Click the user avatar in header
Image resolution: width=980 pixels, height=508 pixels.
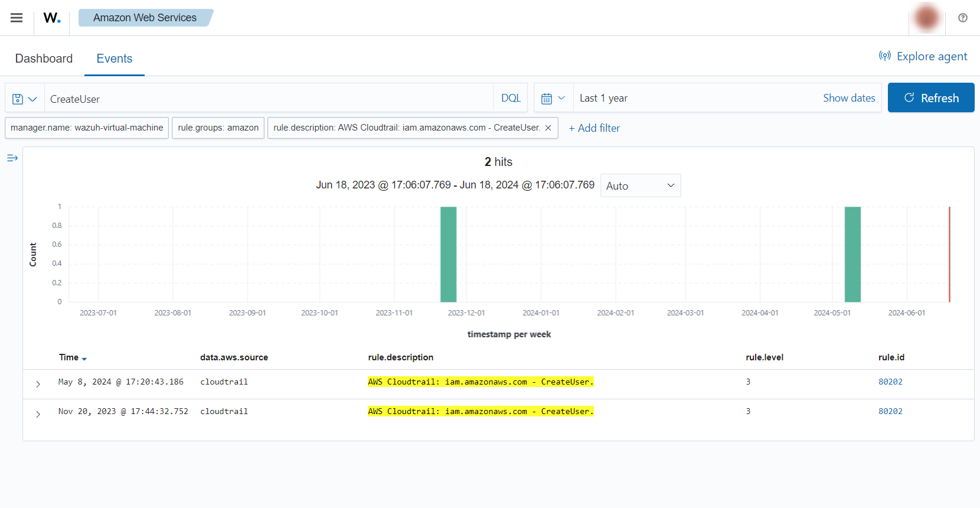point(926,18)
